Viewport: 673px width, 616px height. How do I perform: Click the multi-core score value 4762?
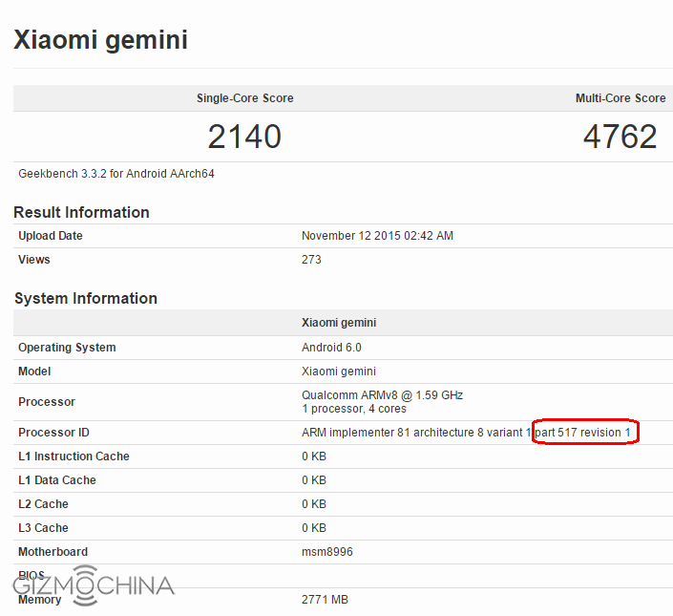(620, 137)
